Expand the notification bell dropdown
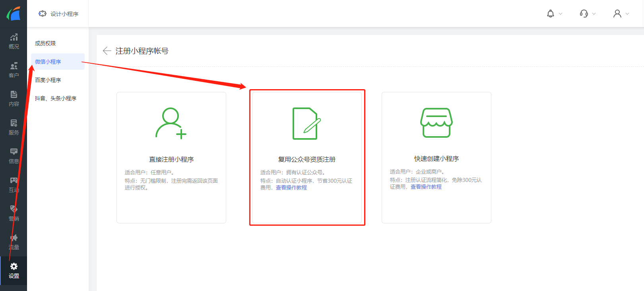 tap(555, 14)
